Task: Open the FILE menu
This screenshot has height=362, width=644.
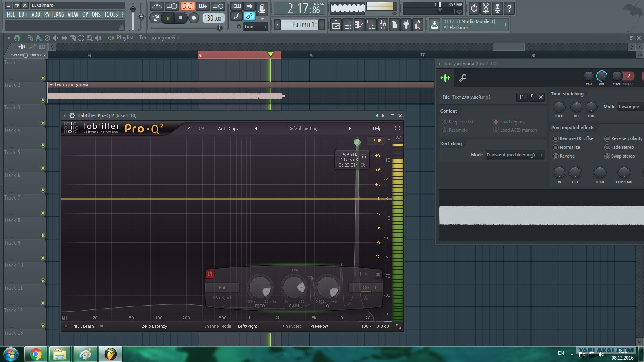Action: pos(11,14)
